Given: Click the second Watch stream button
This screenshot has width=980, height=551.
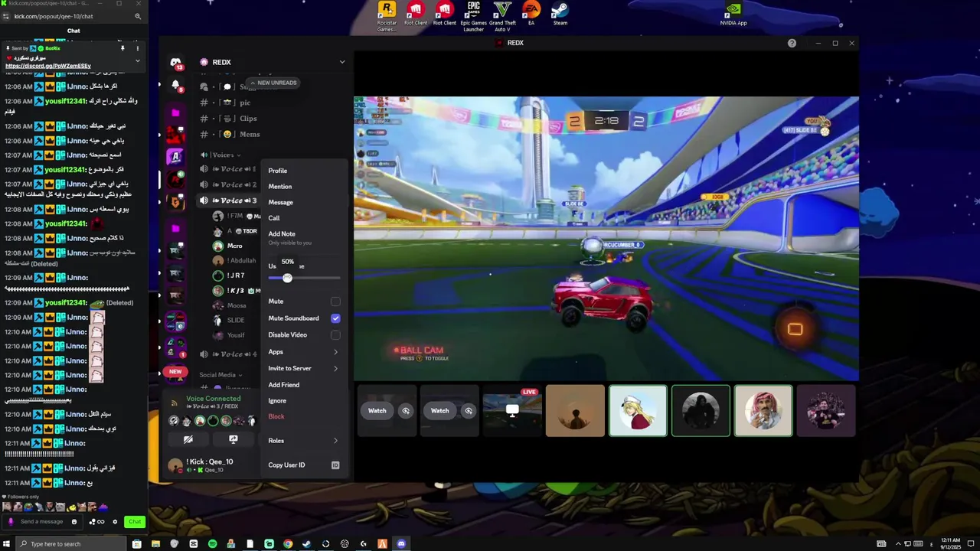Looking at the screenshot, I should (440, 411).
